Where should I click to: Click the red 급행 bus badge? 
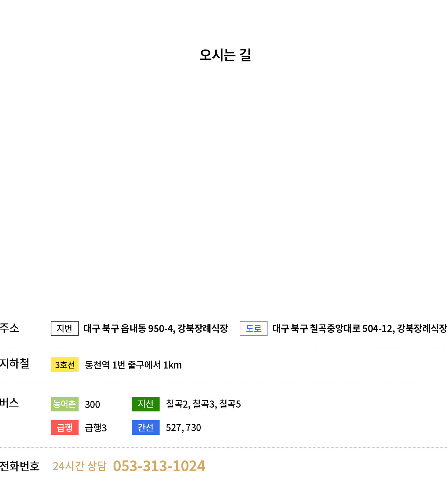tap(65, 427)
